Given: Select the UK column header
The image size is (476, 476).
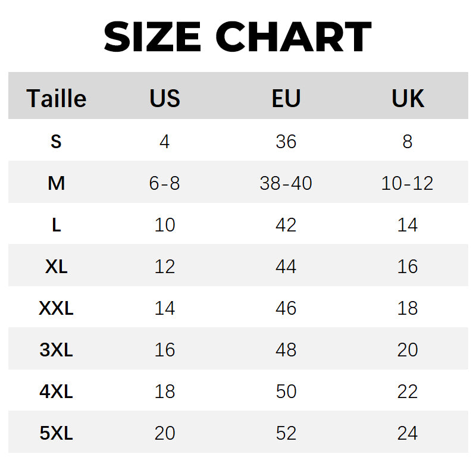Looking at the screenshot, I should (408, 98).
